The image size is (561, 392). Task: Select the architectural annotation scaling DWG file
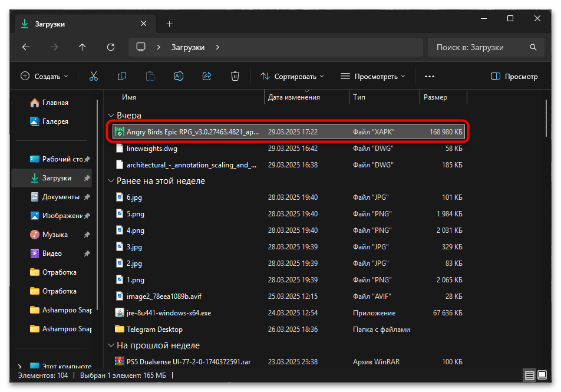(x=288, y=164)
